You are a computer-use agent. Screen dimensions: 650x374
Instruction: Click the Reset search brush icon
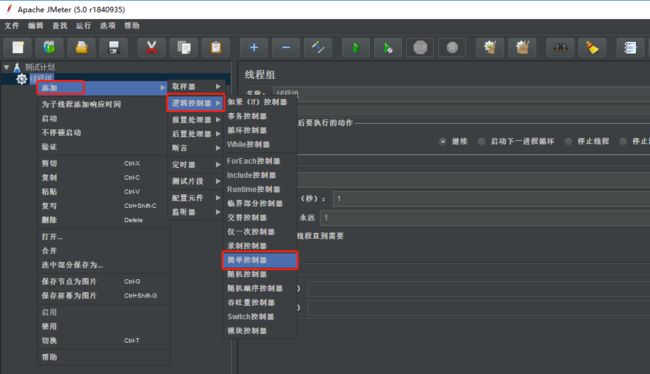pos(592,48)
